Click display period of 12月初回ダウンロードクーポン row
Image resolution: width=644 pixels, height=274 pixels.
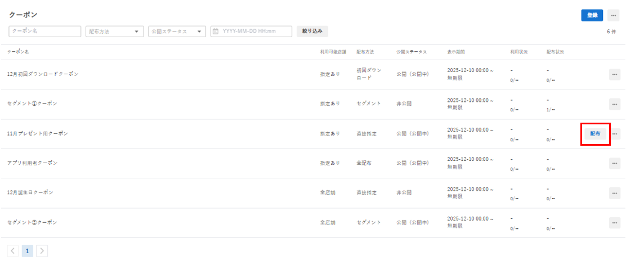click(470, 74)
